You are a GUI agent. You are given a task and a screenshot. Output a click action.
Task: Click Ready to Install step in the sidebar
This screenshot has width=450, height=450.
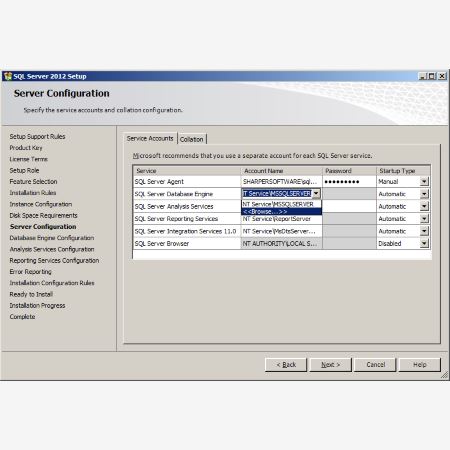coord(31,294)
